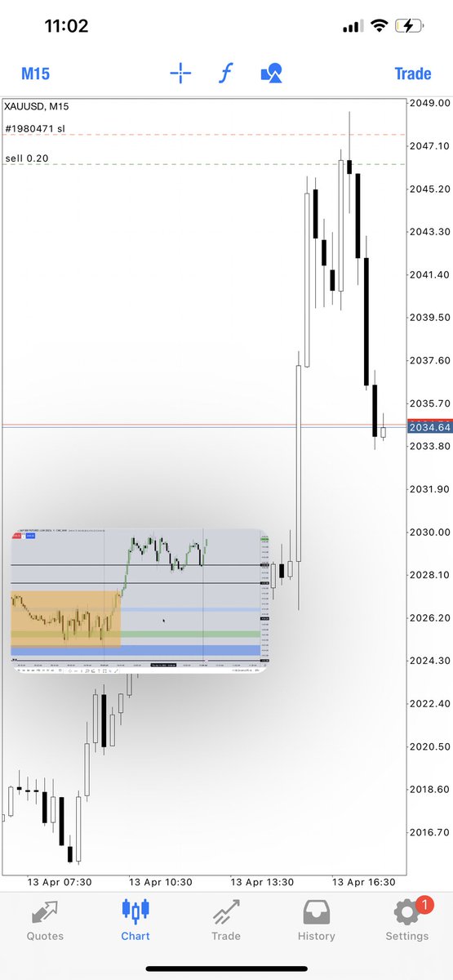Screen dimensions: 453x980
Task: Tap the 2039.50 price scale label
Action: click(432, 317)
